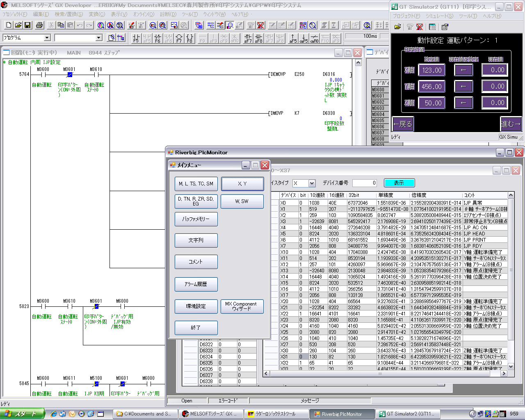This screenshot has height=420, width=525.
Task: Click the X軸 arrow set-current-value button
Action: click(x=463, y=70)
